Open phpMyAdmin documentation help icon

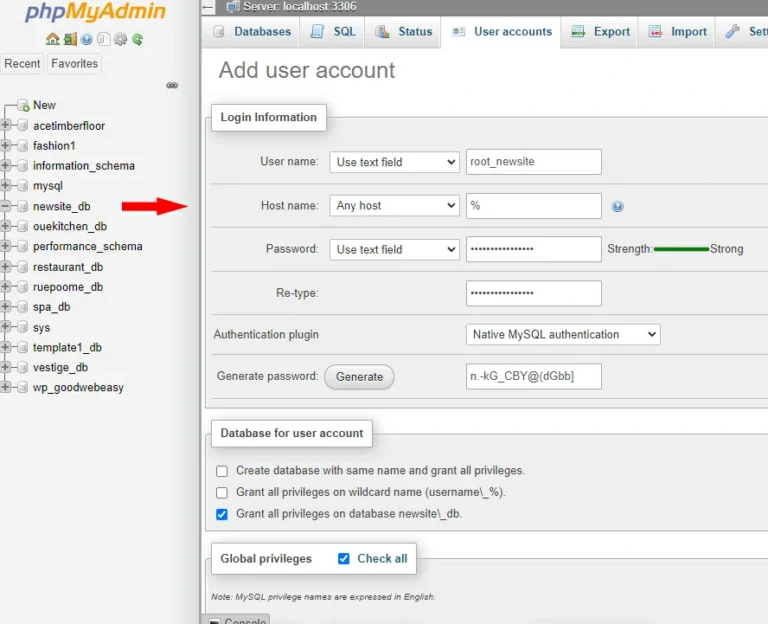pyautogui.click(x=87, y=39)
